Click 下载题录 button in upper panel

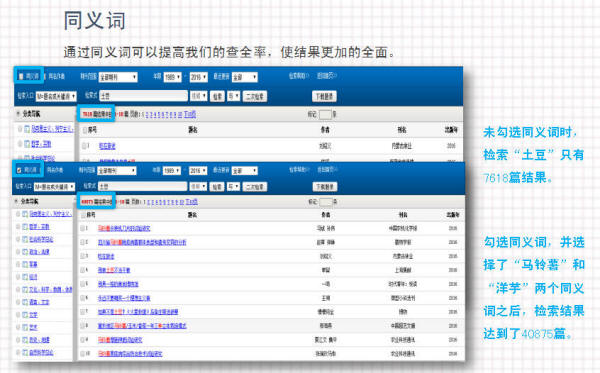324,96
